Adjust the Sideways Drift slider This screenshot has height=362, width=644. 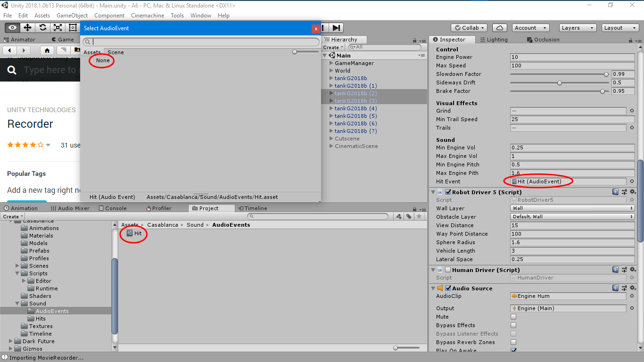coord(559,82)
